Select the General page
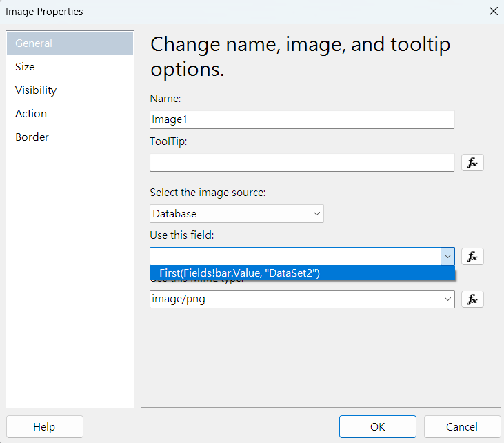This screenshot has width=504, height=443. [x=34, y=43]
